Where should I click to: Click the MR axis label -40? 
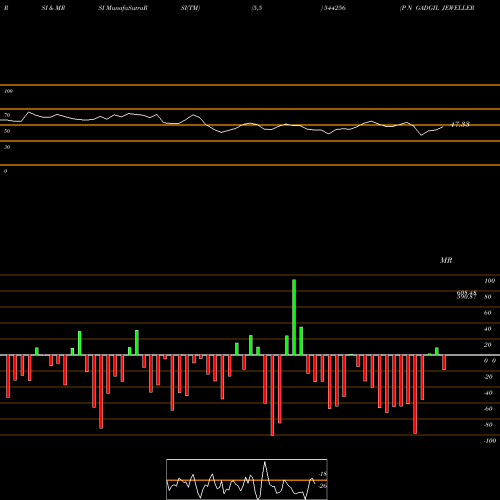pos(488,393)
